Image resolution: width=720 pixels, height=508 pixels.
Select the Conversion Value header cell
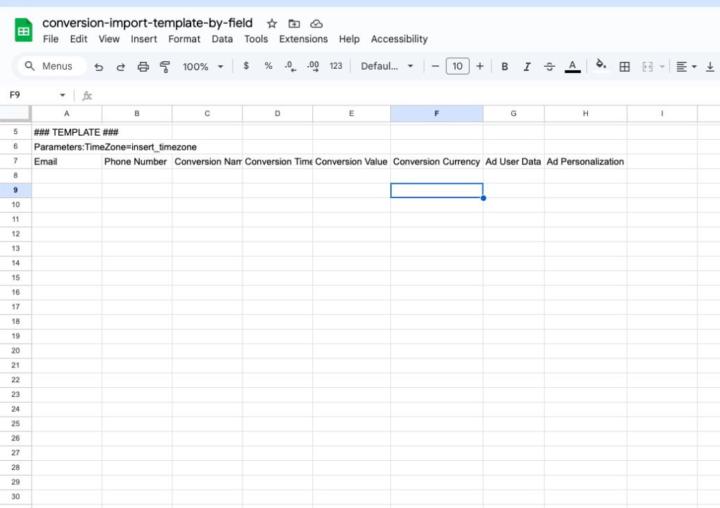[x=351, y=161]
